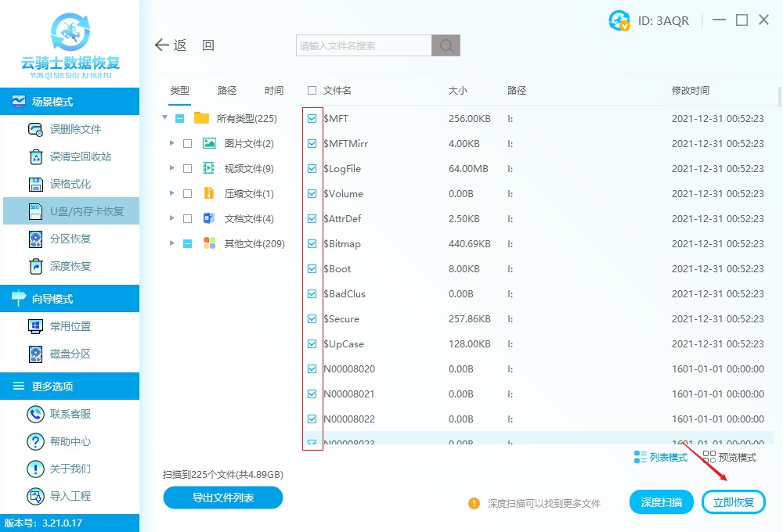Open the 时间 tab
The width and height of the screenshot is (783, 532).
273,90
